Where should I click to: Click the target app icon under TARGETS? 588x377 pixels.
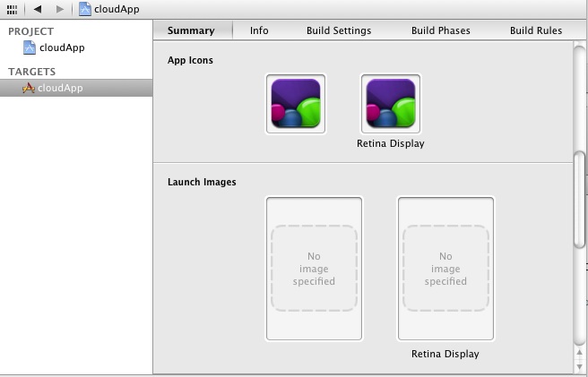(x=29, y=88)
